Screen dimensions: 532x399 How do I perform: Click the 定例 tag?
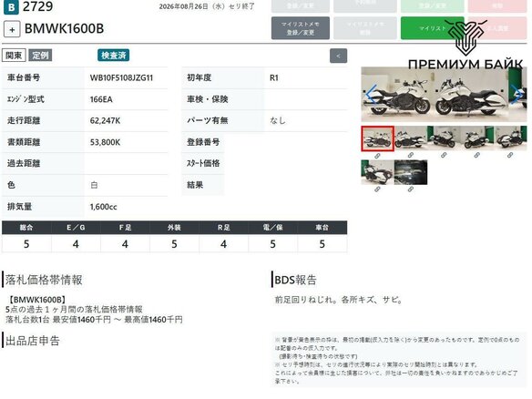(x=40, y=56)
